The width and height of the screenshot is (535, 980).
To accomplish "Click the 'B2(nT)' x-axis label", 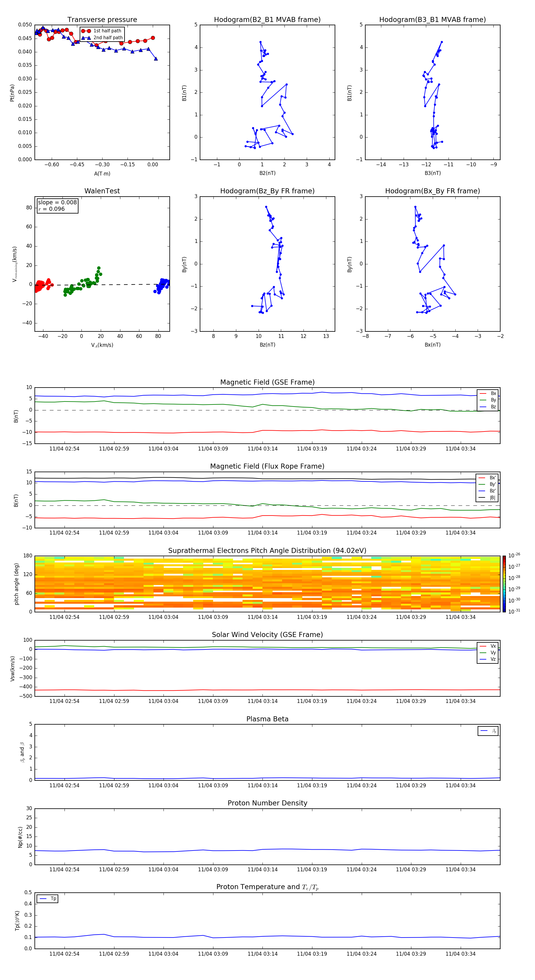I will point(267,173).
